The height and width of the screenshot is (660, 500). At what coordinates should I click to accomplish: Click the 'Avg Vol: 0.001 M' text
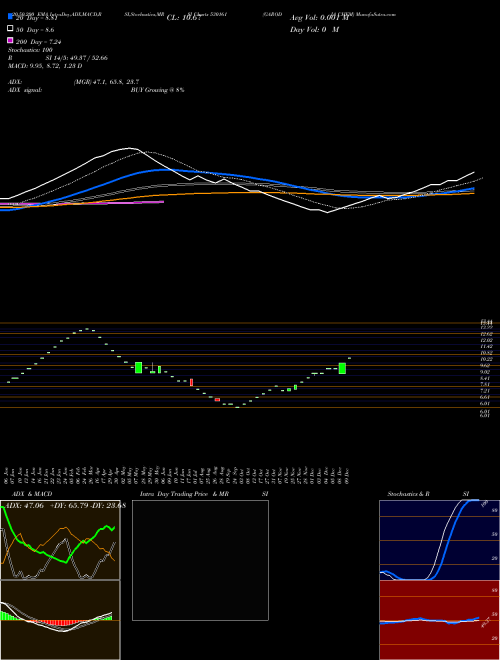coord(319,18)
